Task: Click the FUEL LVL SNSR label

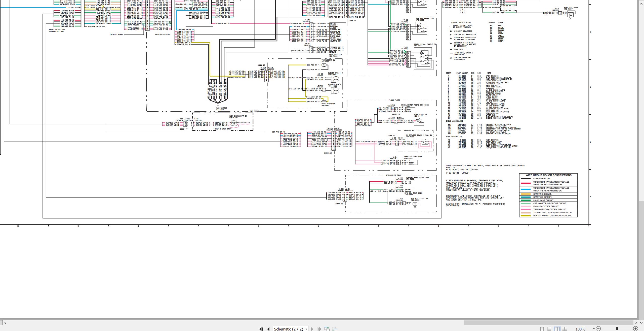Action: click(571, 8)
